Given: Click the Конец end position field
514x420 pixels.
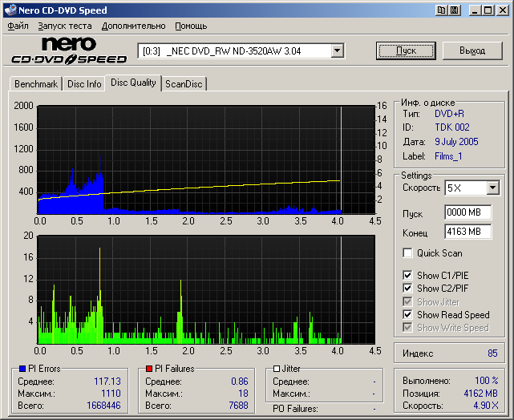Looking at the screenshot, I should pos(467,232).
